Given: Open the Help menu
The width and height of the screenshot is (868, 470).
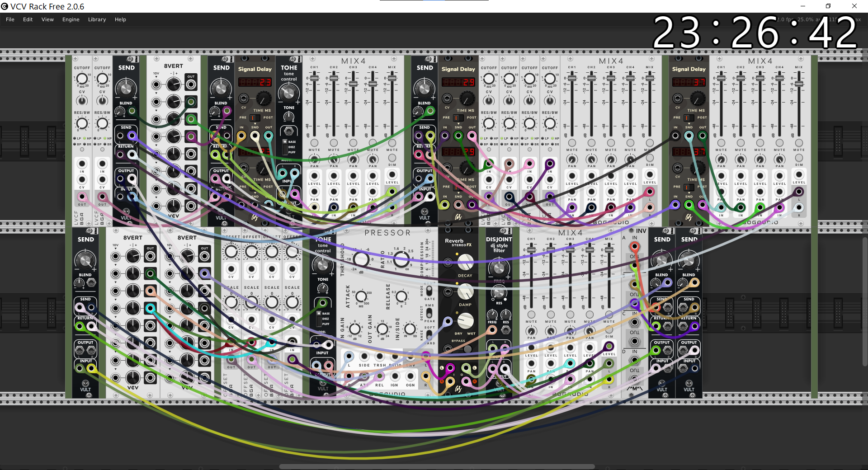Looking at the screenshot, I should (x=120, y=19).
